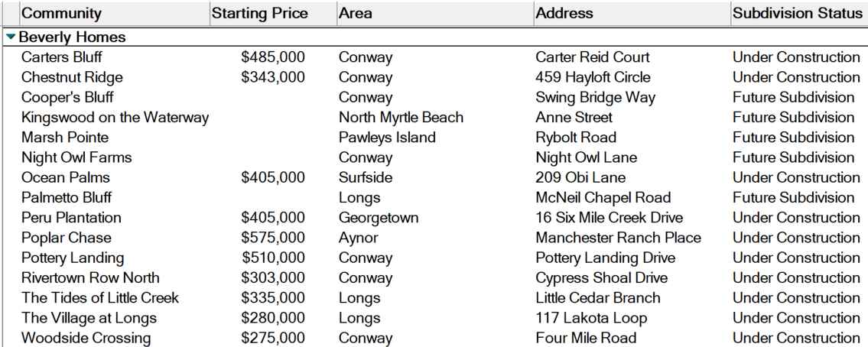Select the Night Owl Farms community
Viewport: 868px width, 347px height.
coord(76,157)
